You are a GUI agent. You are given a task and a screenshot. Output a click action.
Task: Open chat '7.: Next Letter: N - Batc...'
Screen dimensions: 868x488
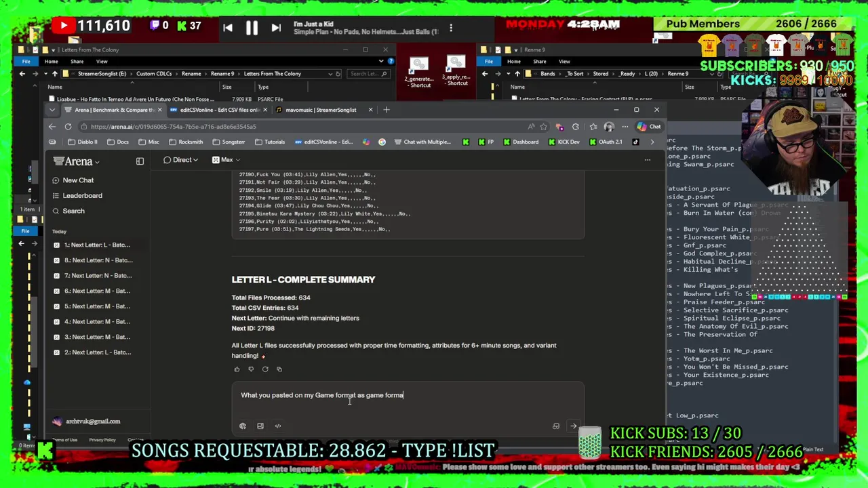[97, 276]
